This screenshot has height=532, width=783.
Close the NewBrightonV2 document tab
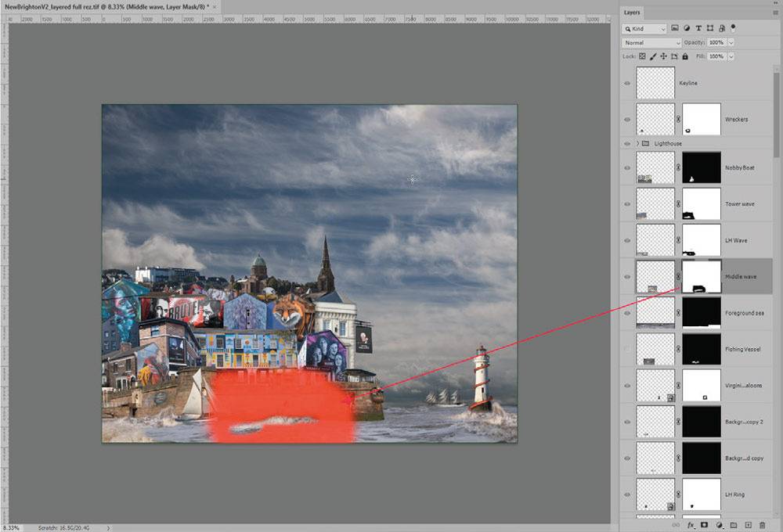click(x=215, y=7)
